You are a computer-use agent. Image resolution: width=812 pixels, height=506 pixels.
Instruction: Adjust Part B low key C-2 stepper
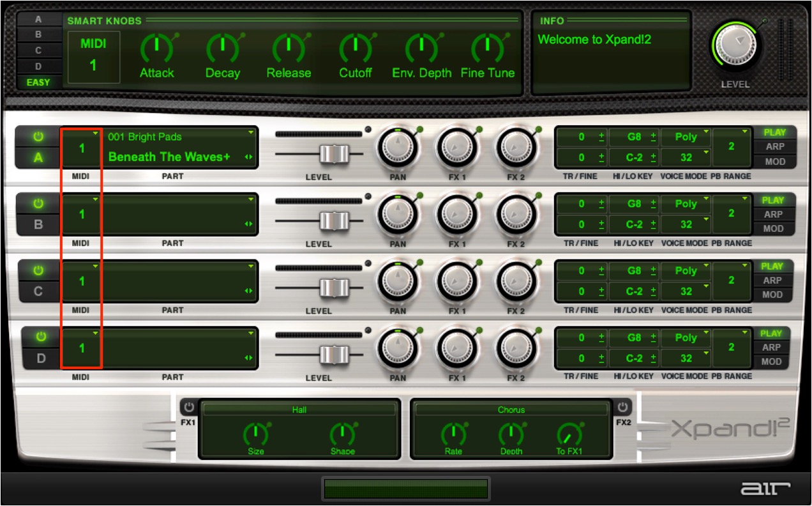(653, 224)
